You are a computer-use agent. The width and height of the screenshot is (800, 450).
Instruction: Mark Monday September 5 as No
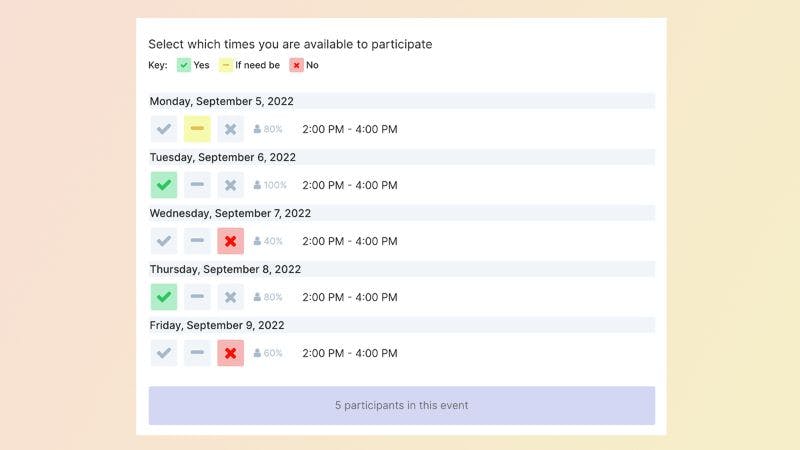231,129
